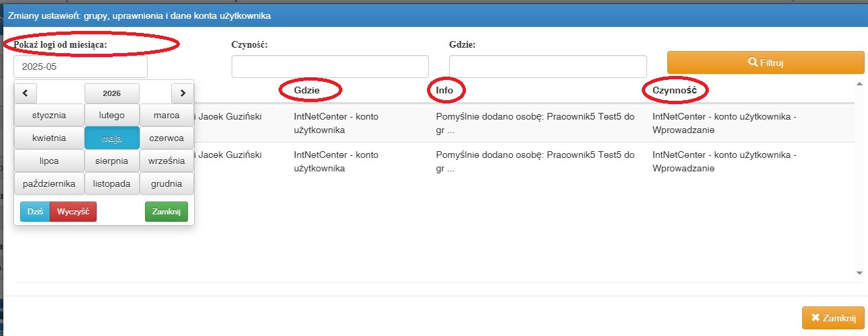The image size is (868, 336).
Task: Focus the Czyność filter input field
Action: pyautogui.click(x=330, y=67)
